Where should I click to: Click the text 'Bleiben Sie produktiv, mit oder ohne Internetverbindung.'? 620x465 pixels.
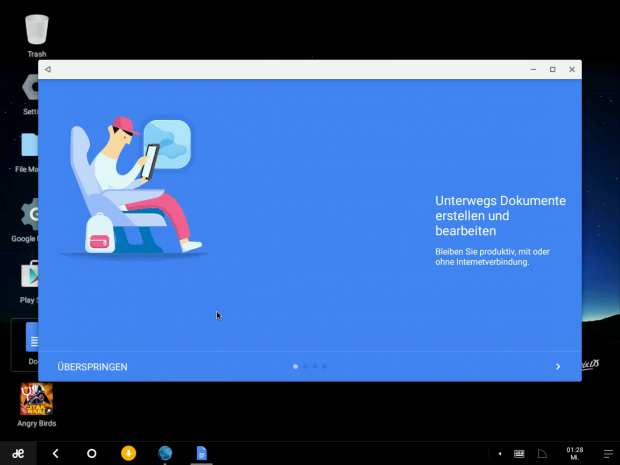492,257
